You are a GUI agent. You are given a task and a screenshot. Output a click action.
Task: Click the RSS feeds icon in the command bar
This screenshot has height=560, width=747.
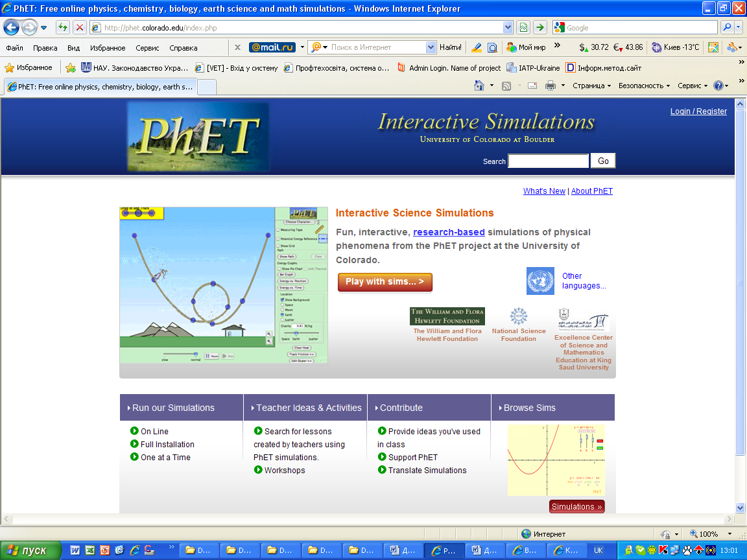pyautogui.click(x=506, y=86)
